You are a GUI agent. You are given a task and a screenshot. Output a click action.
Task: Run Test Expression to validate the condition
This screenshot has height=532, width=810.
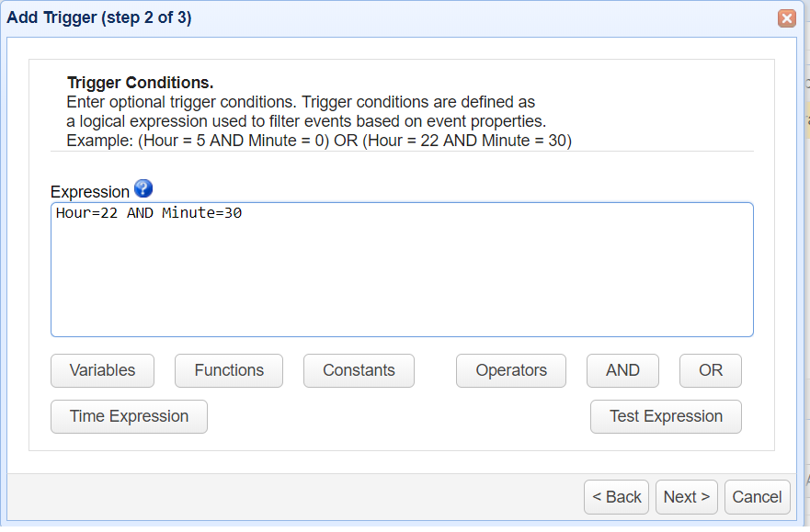[666, 416]
